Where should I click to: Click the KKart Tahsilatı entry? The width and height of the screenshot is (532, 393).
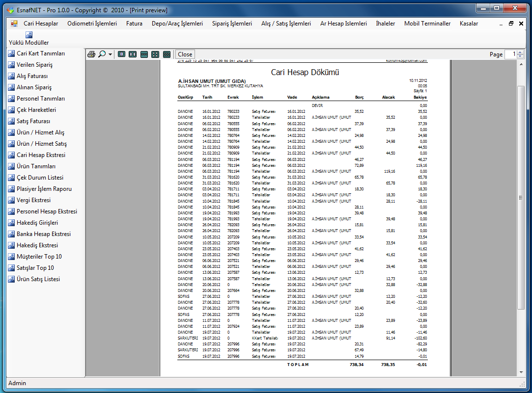point(265,338)
